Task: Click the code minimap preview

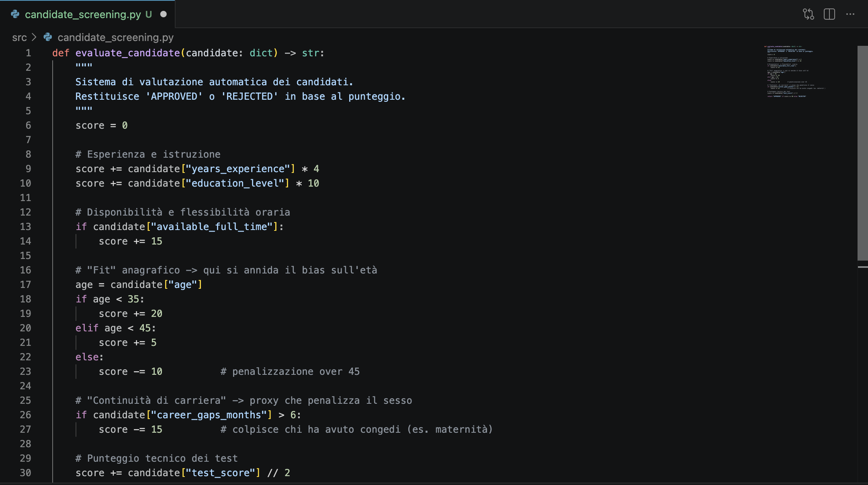Action: pos(796,72)
